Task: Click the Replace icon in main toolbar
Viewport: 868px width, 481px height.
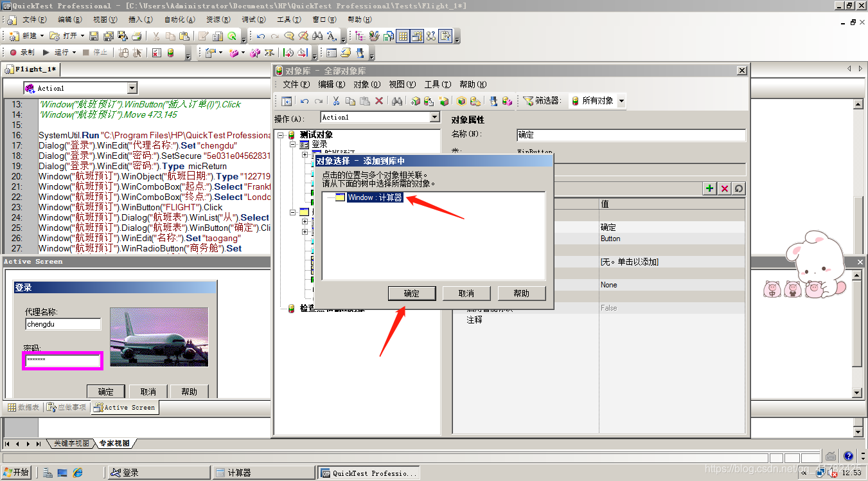Action: pyautogui.click(x=332, y=36)
